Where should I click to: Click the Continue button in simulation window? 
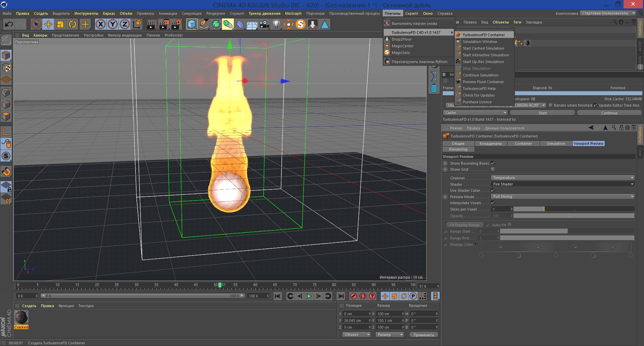609,113
